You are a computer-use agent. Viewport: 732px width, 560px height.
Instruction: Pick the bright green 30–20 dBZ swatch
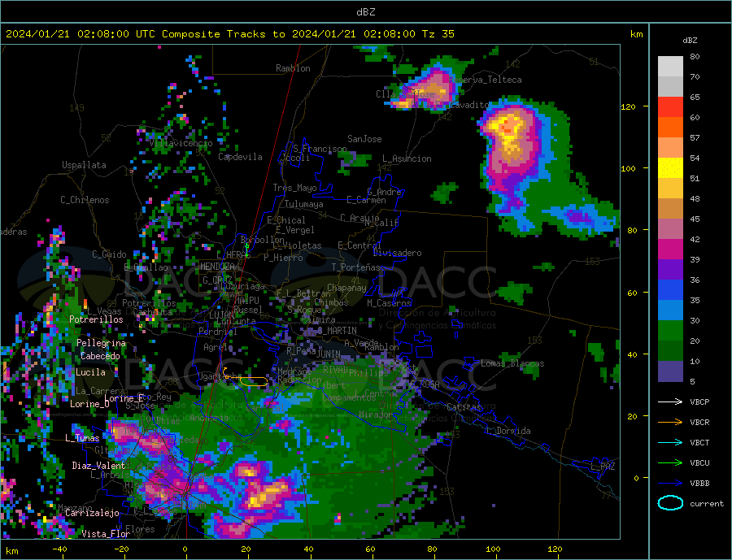click(670, 331)
